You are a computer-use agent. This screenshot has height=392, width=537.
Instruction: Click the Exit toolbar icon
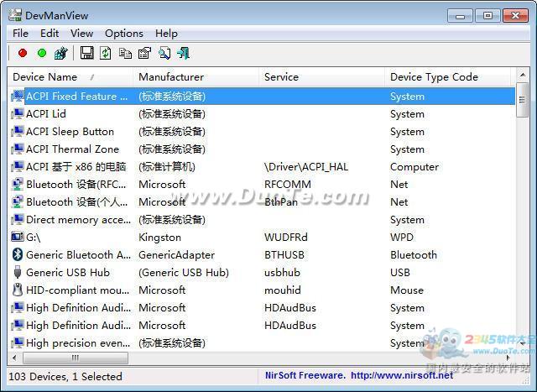click(x=184, y=53)
